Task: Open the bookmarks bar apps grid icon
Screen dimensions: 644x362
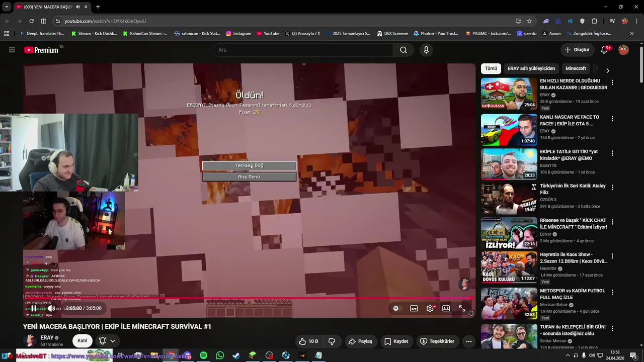Action: pos(7,34)
